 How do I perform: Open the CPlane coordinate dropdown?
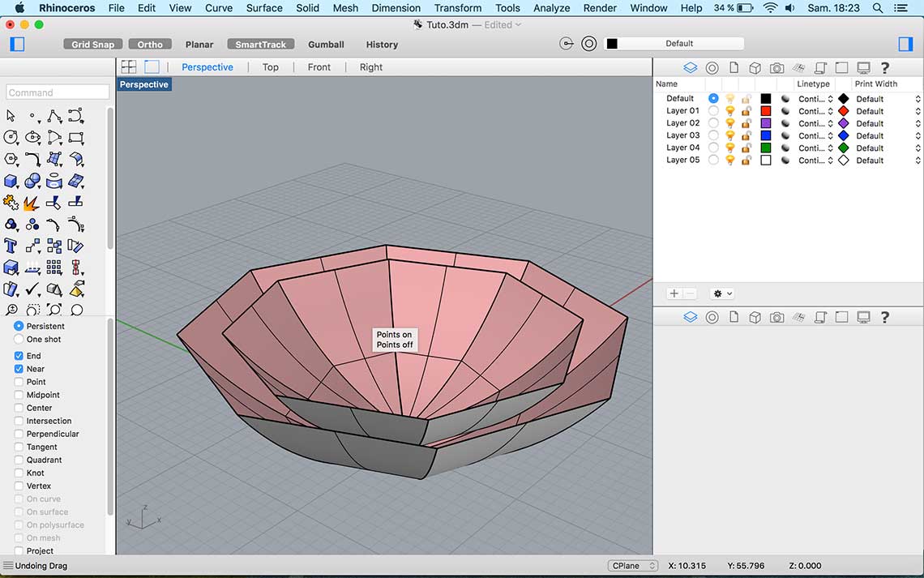click(633, 566)
